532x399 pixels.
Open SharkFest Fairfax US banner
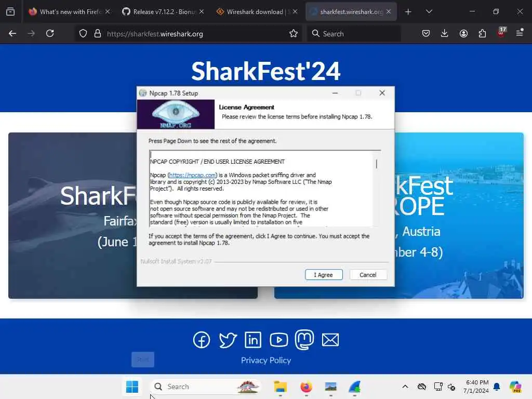[72, 216]
